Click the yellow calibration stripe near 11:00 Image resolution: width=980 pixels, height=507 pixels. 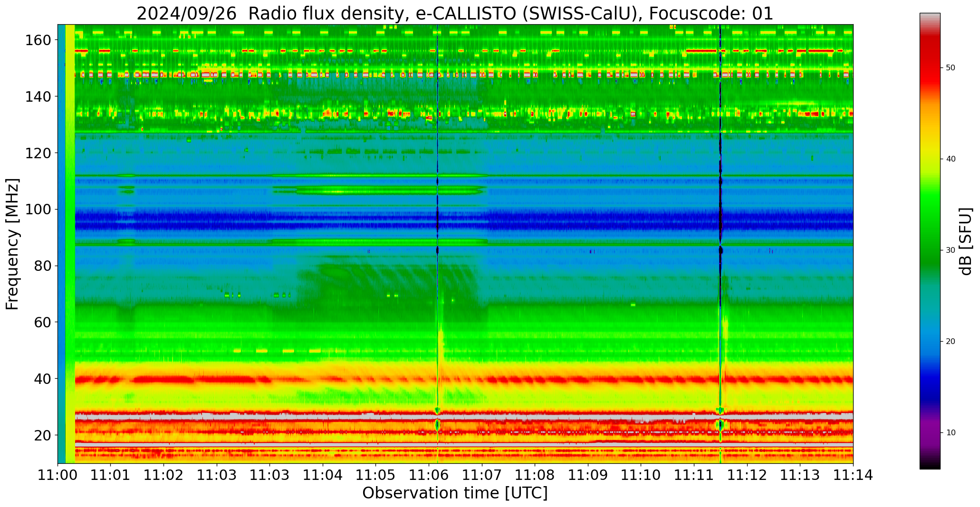[70, 244]
